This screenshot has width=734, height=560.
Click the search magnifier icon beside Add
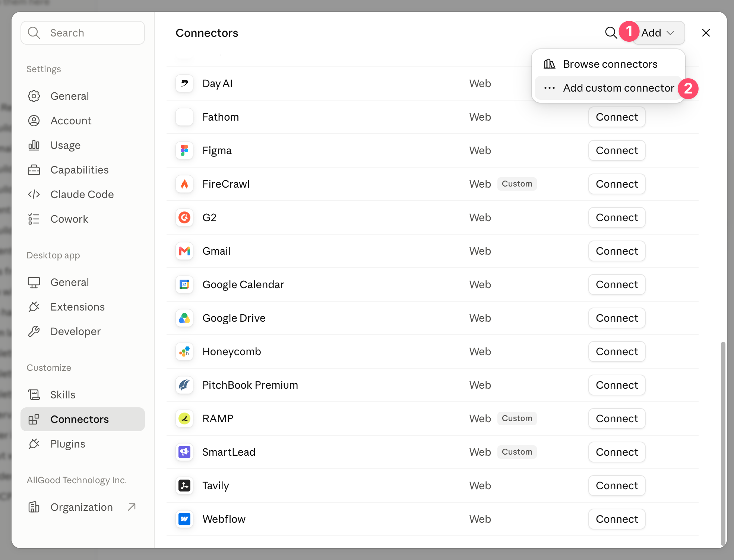[x=611, y=33]
